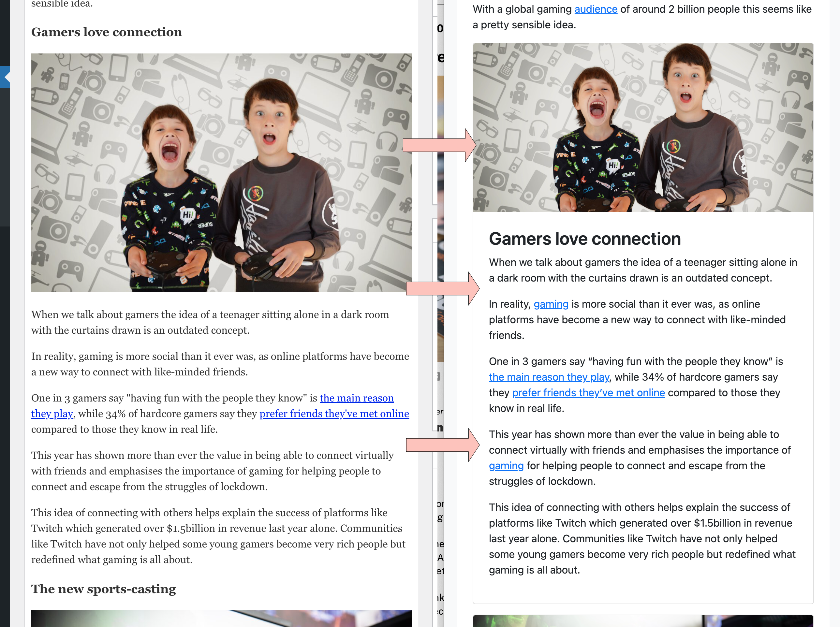This screenshot has height=627, width=840.
Task: Click the dark image below 'The new sports-casting'
Action: pyautogui.click(x=221, y=618)
